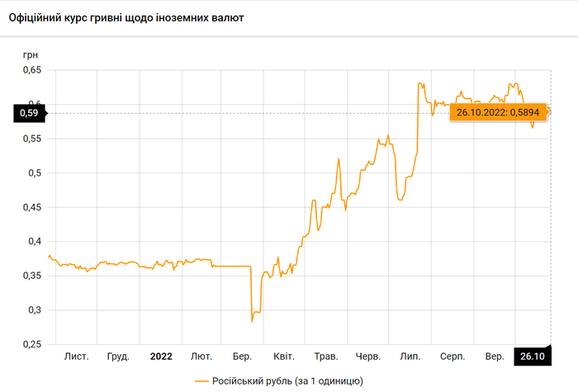Click the 26.10.2022 tooltip label
Image resolution: width=578 pixels, height=392 pixels.
coord(497,113)
